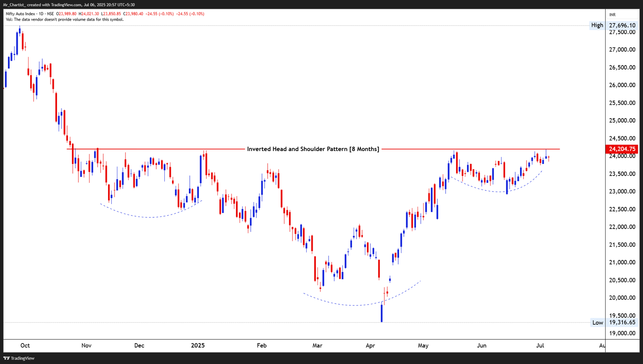
Task: Click the Feb label on the time axis
Action: (262, 345)
